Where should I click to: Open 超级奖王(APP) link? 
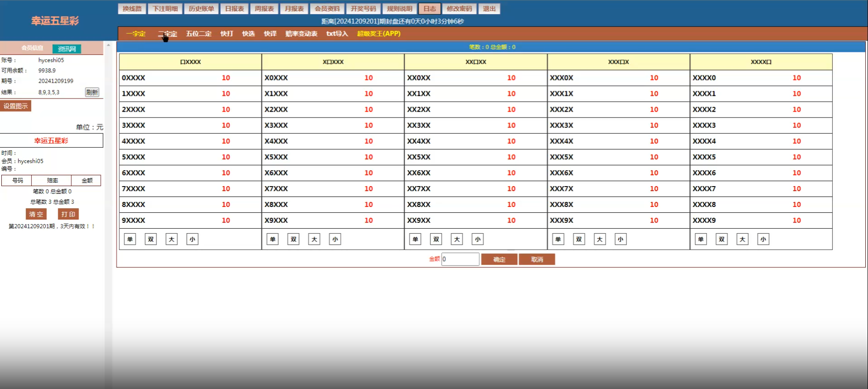tap(379, 34)
